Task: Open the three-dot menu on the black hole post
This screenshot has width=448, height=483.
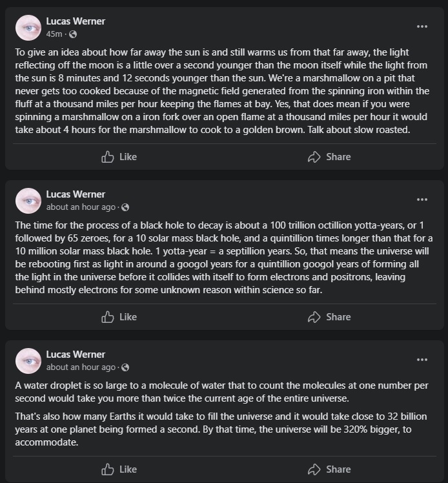Action: click(x=422, y=200)
